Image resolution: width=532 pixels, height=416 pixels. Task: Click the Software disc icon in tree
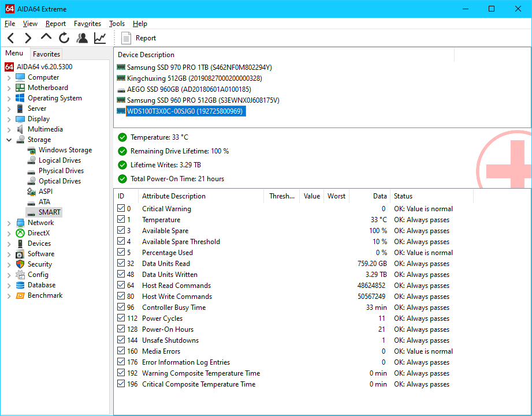20,254
